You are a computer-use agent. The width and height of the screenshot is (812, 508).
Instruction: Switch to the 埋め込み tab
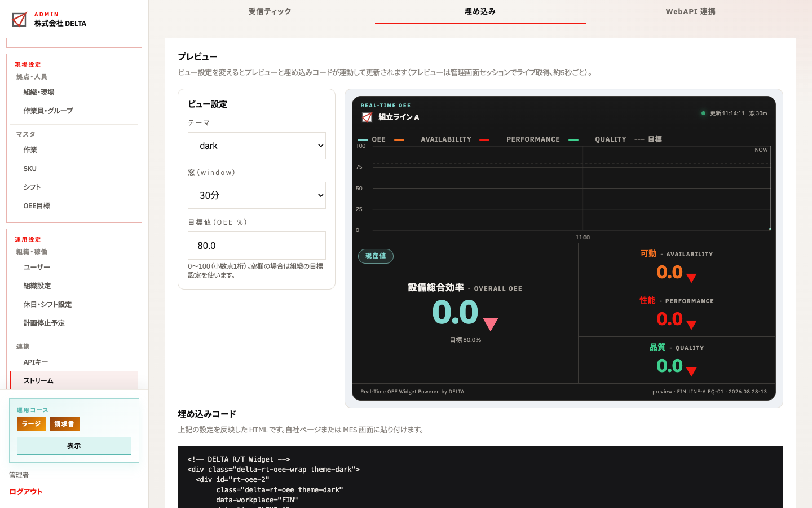(480, 11)
